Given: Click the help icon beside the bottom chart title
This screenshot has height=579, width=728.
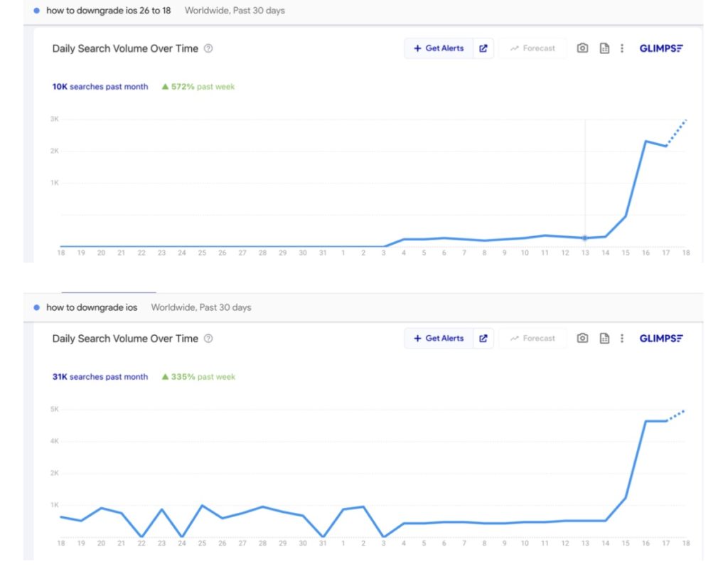Looking at the screenshot, I should pos(208,339).
